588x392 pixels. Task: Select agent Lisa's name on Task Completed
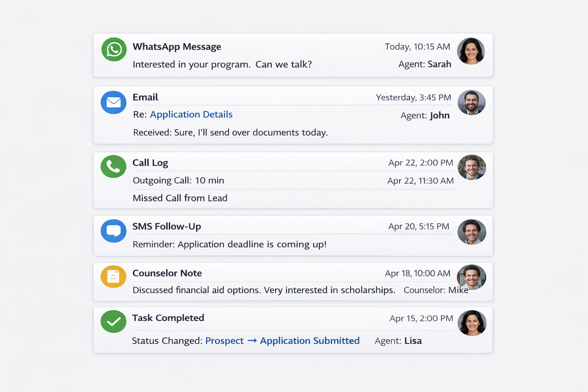(413, 341)
